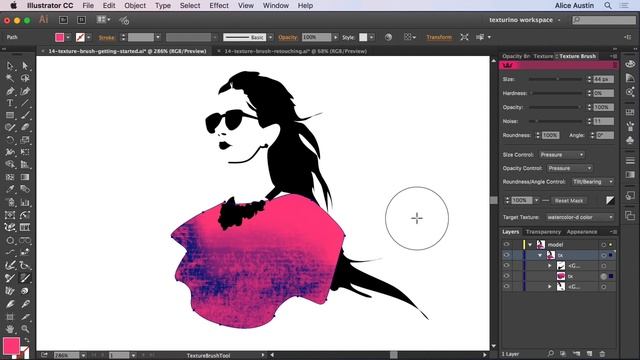The width and height of the screenshot is (640, 360).
Task: Open the Effect menu
Action: pyautogui.click(x=219, y=6)
